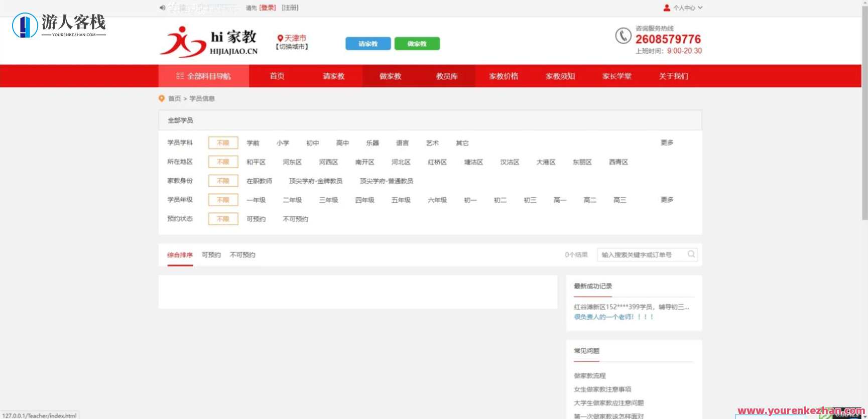Open the 女生做家教注意事项 FAQ link
The width and height of the screenshot is (868, 419).
point(602,389)
